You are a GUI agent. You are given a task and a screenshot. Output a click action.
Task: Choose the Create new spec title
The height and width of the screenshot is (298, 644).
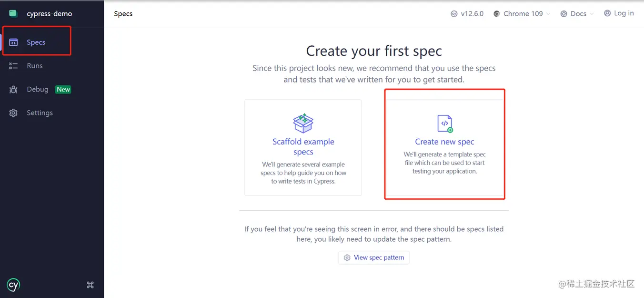tap(444, 142)
